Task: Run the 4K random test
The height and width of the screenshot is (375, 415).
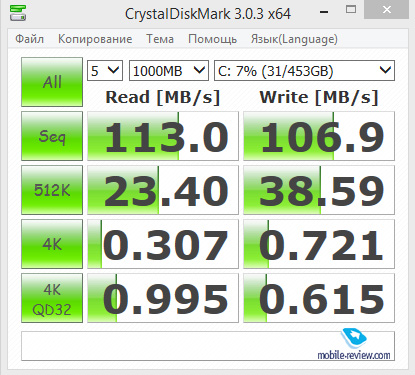Action: tap(52, 244)
